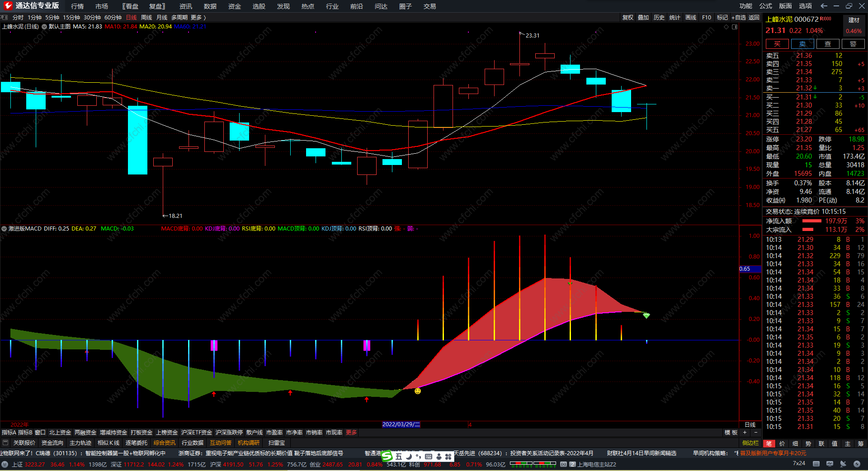Open the 公式 menu
Image resolution: width=868 pixels, height=471 pixels.
coord(766,6)
